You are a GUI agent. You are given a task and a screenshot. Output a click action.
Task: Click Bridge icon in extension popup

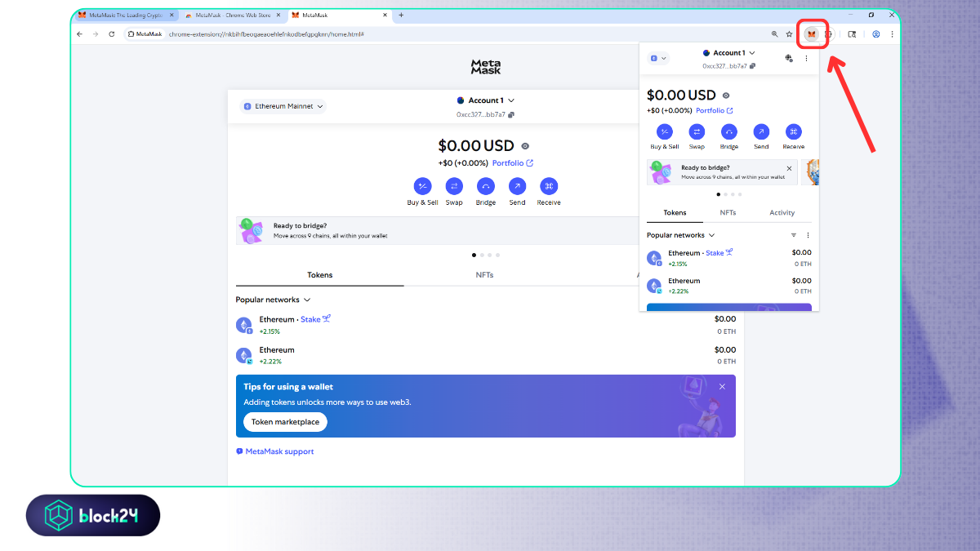[729, 131]
